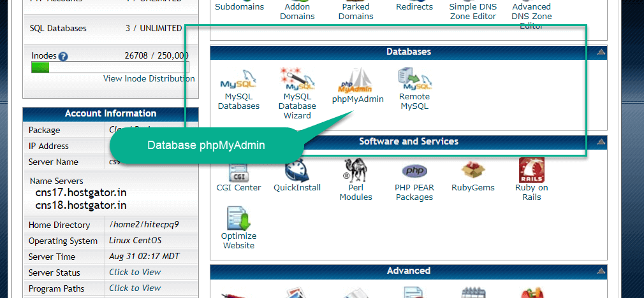Click the IP Address row label
The image size is (644, 298).
(48, 146)
